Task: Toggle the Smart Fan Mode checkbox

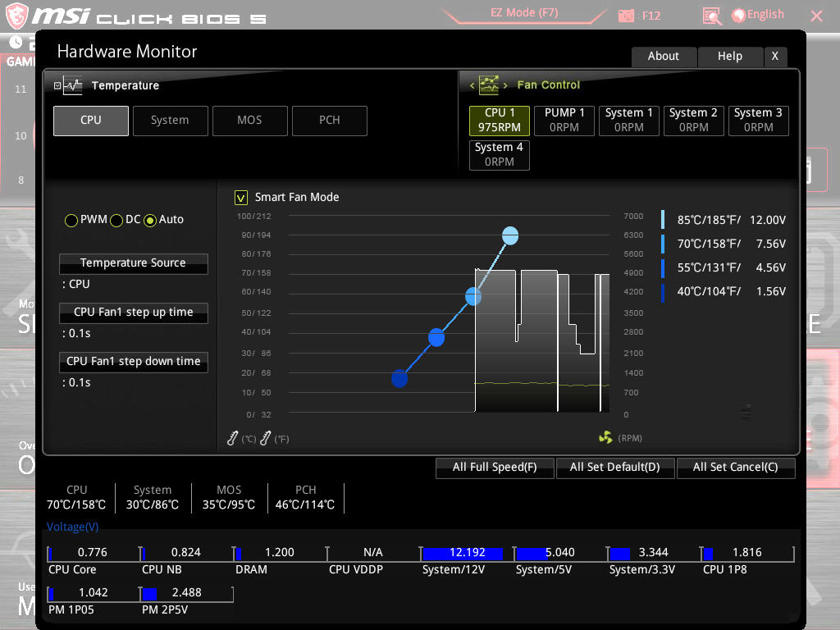Action: coord(241,198)
